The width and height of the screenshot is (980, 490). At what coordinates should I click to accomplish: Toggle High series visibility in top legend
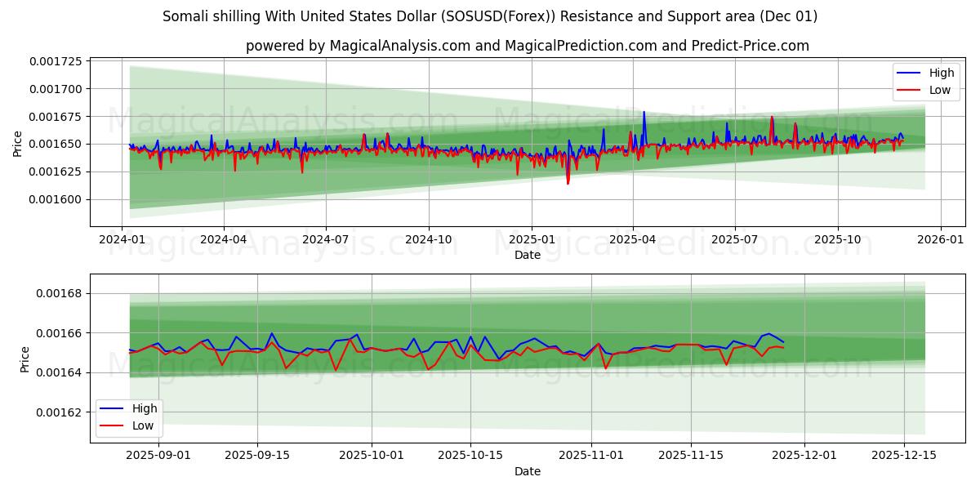tap(939, 73)
